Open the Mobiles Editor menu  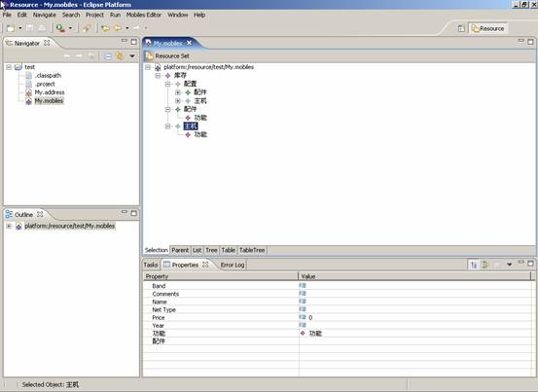point(143,16)
